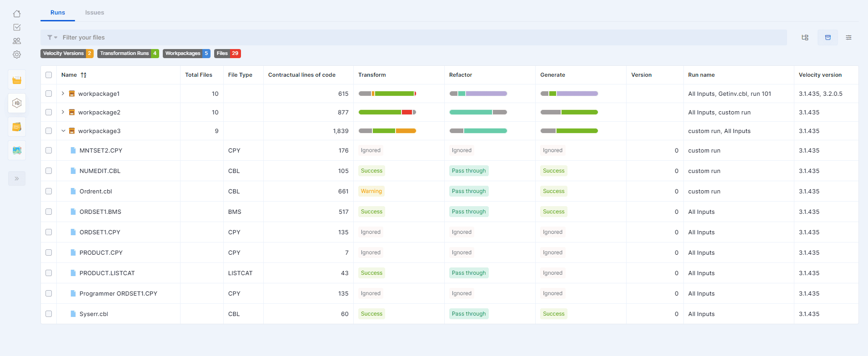
Task: Click the MNTSET2.CPY file icon
Action: click(73, 150)
